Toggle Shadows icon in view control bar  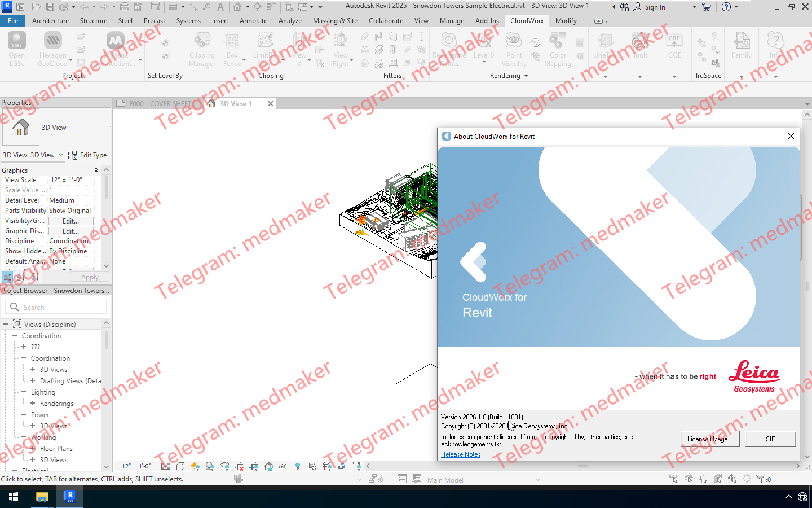(x=210, y=466)
